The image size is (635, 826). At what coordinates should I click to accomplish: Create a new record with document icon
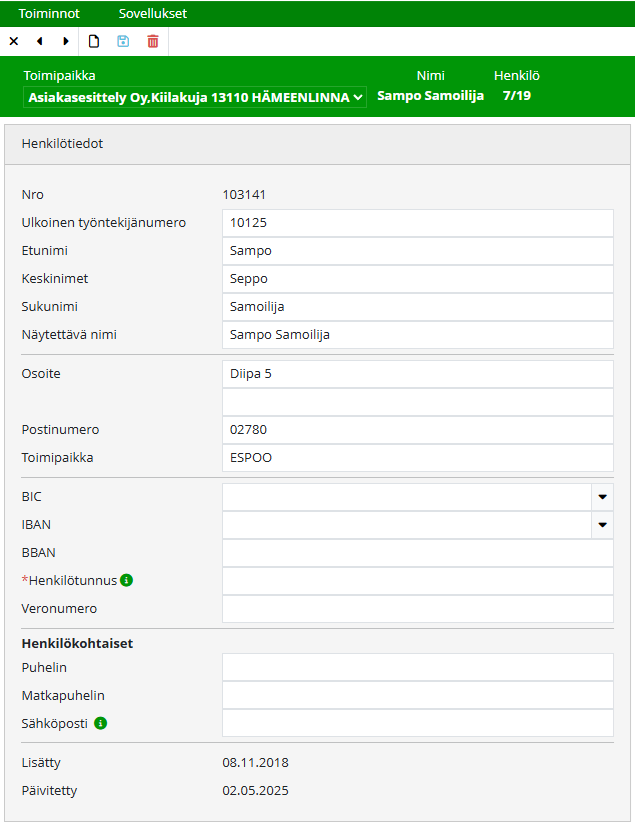[x=94, y=41]
